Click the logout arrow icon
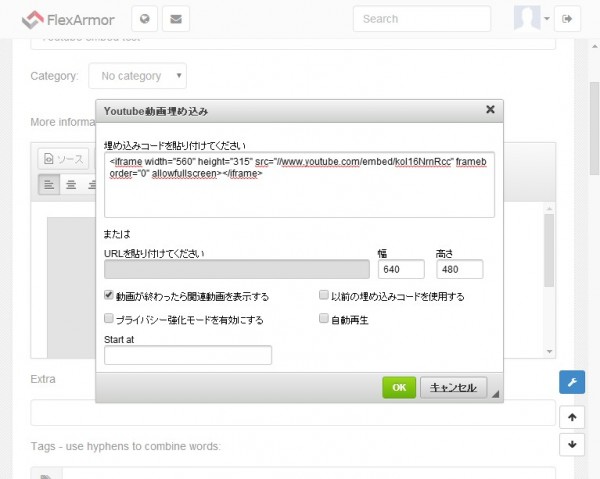Viewport: 600px width, 479px height. click(569, 19)
